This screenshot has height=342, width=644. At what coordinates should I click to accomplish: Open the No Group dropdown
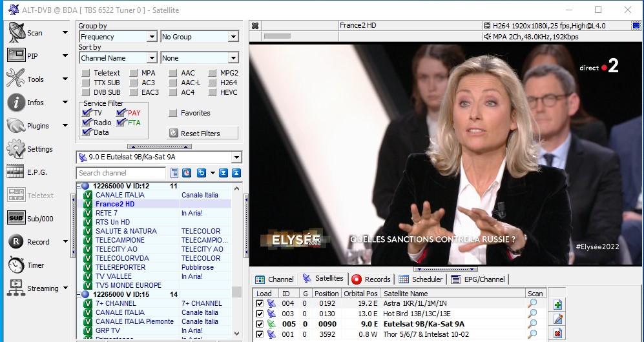pos(233,37)
